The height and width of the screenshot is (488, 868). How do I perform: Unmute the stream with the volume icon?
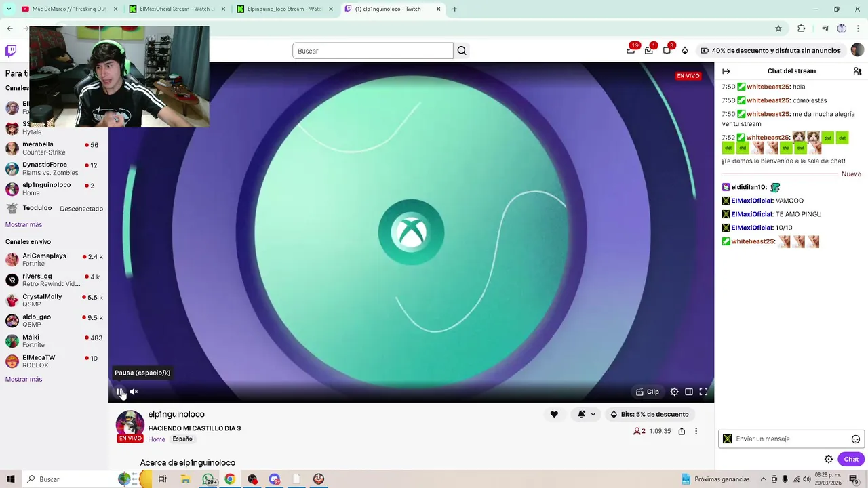click(134, 392)
